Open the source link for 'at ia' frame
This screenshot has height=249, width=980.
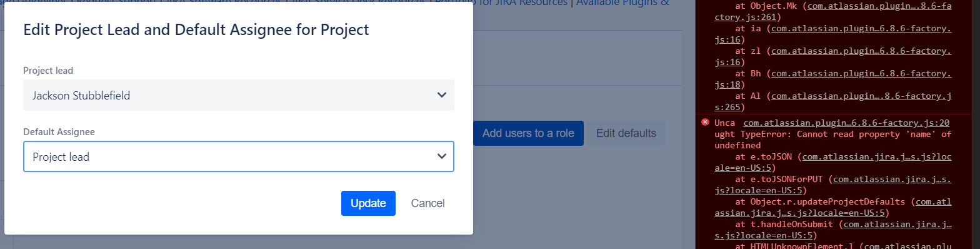(833, 34)
